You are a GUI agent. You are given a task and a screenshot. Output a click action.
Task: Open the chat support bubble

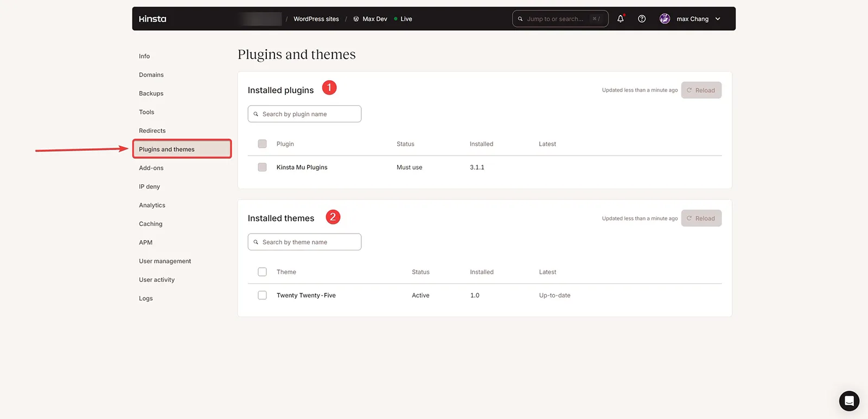coord(849,401)
